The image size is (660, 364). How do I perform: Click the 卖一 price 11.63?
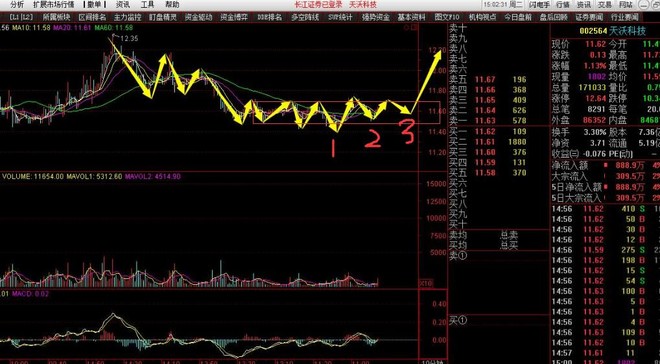point(484,121)
